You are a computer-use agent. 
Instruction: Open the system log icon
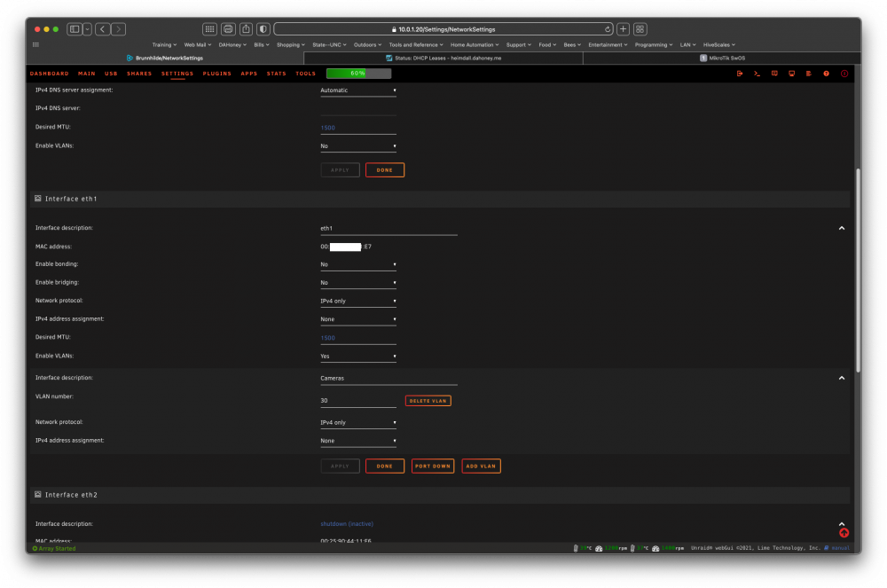pos(809,74)
